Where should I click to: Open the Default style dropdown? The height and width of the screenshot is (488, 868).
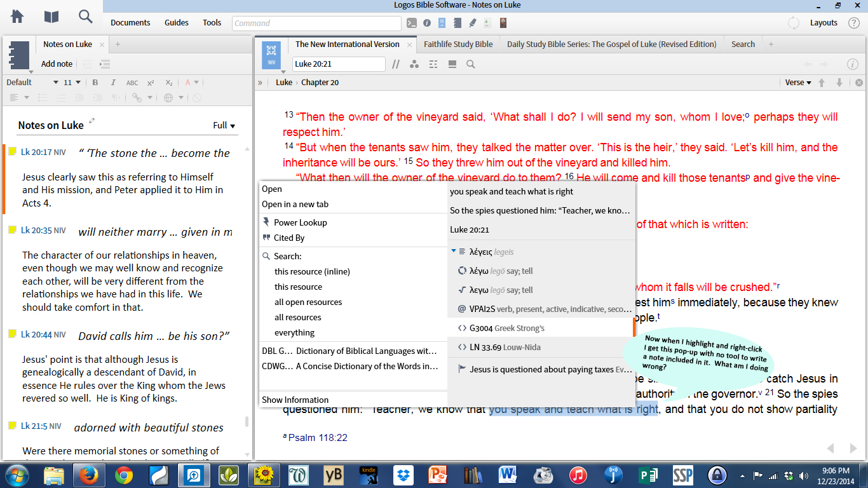(x=32, y=83)
